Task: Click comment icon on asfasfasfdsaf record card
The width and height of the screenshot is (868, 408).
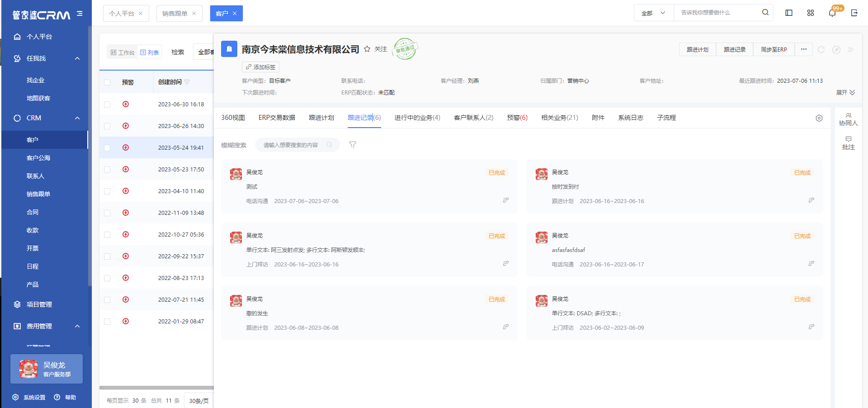Action: [811, 263]
